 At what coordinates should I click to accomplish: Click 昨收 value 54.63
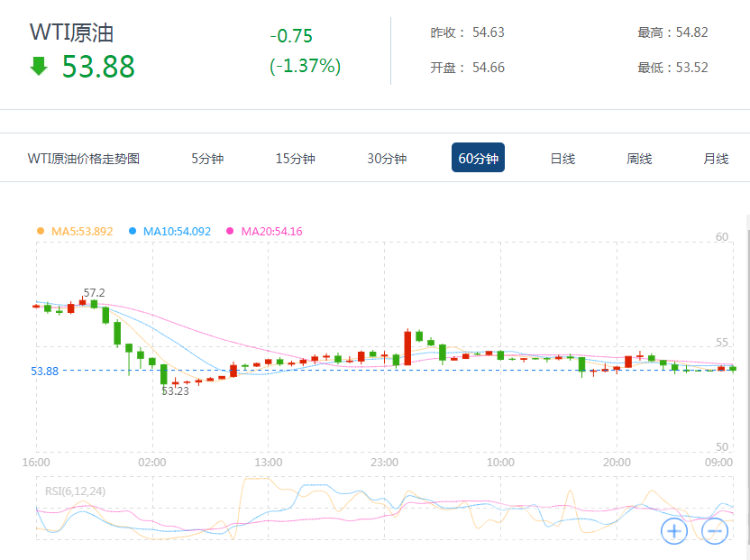click(489, 32)
